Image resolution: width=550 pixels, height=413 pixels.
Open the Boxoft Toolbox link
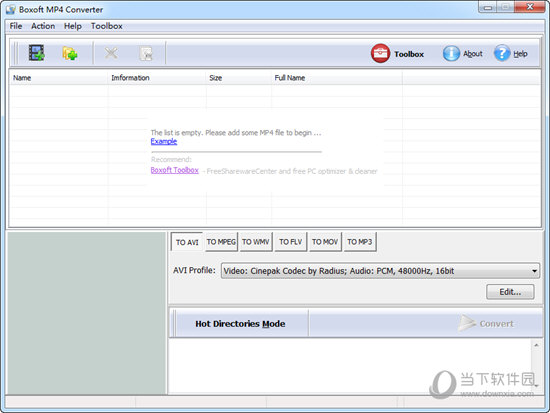175,170
